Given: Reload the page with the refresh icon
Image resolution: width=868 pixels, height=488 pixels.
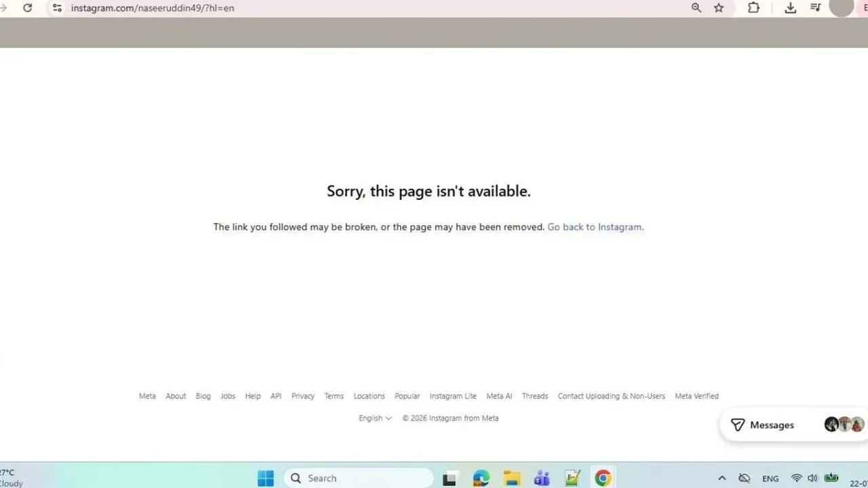Looking at the screenshot, I should click(x=28, y=8).
